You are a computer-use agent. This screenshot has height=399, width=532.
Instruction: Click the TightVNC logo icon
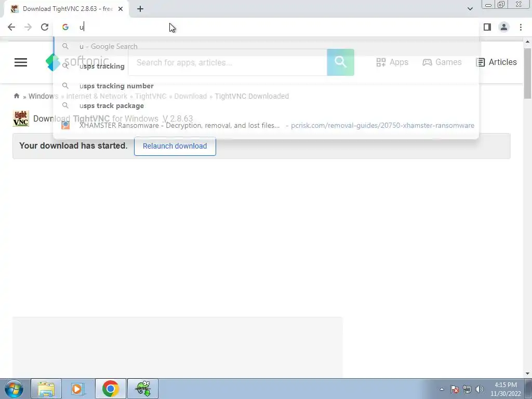pyautogui.click(x=21, y=118)
